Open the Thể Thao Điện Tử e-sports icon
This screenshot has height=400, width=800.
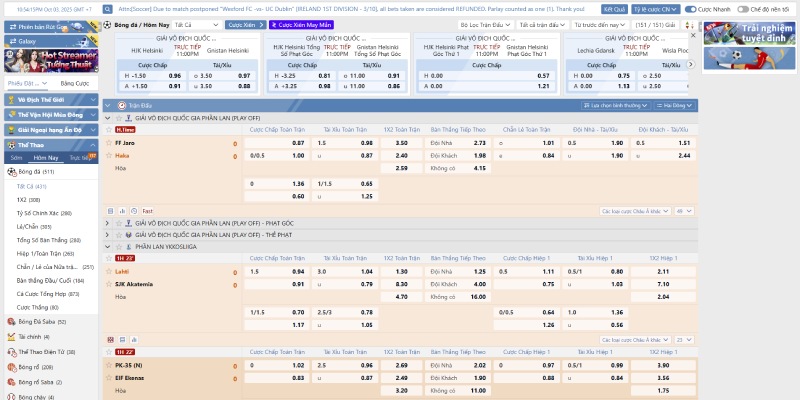coord(10,352)
